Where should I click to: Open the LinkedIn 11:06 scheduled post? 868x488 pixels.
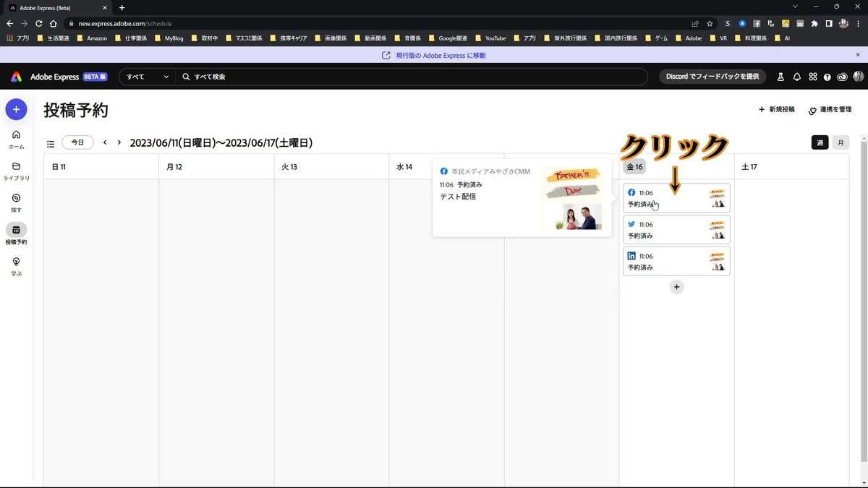point(676,262)
